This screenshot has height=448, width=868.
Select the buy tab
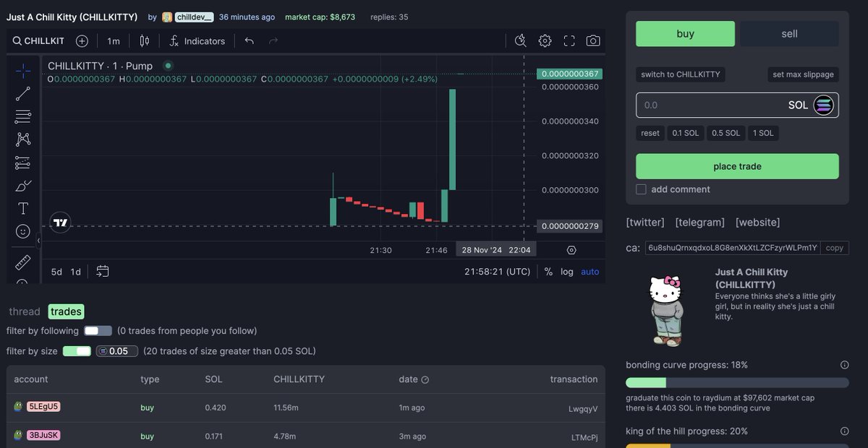(x=685, y=34)
